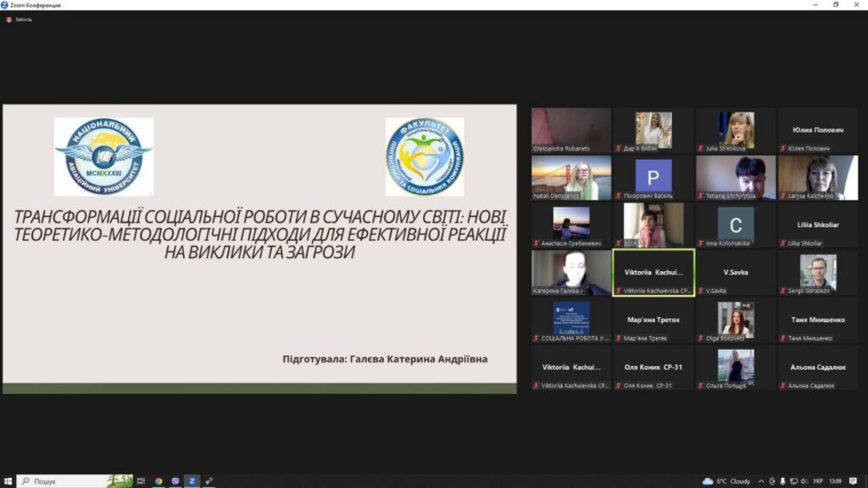Image resolution: width=868 pixels, height=488 pixels.
Task: Select the highlighted active speaker video tile
Action: coord(654,272)
